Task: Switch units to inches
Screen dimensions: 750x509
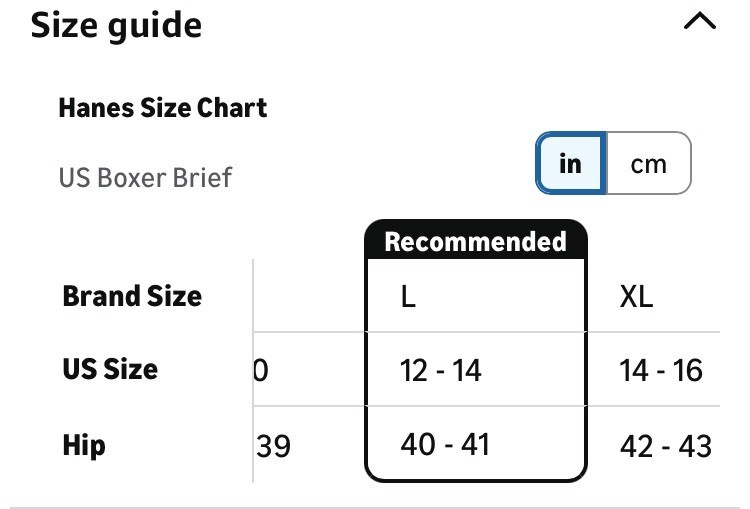Action: click(571, 163)
